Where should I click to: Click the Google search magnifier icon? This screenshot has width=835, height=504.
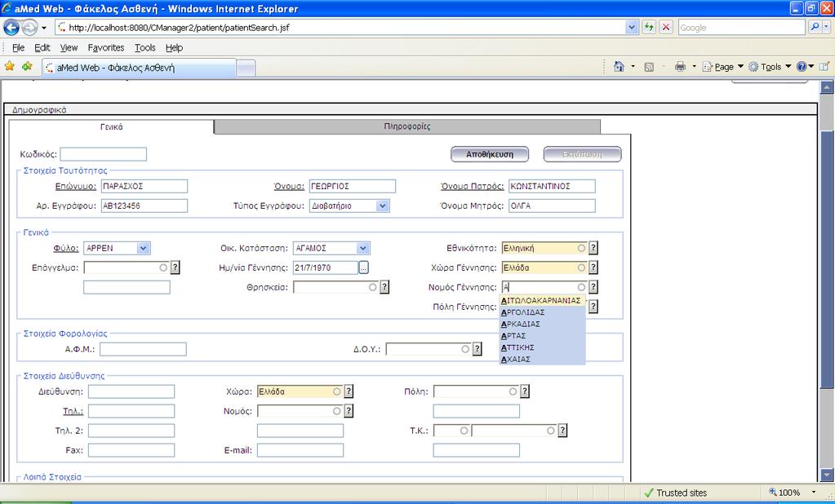pyautogui.click(x=815, y=27)
